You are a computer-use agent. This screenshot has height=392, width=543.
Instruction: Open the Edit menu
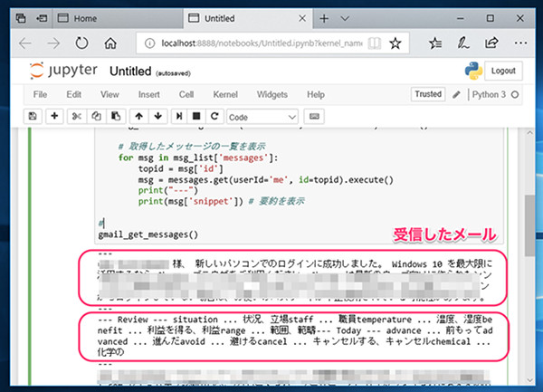click(x=74, y=94)
